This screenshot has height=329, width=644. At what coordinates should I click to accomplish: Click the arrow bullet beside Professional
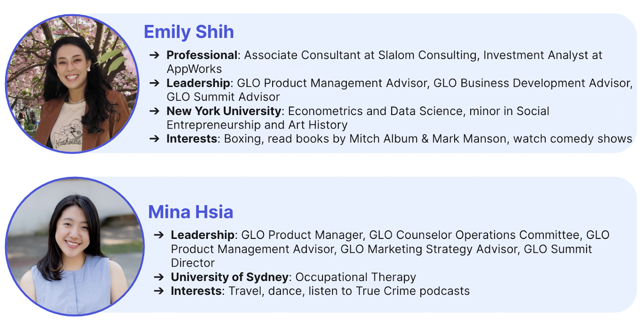point(155,55)
